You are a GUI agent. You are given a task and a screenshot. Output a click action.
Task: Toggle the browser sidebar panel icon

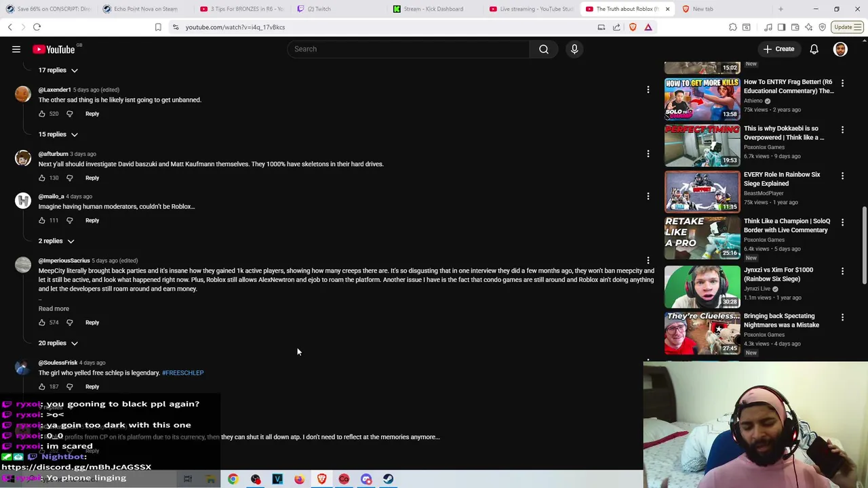(781, 27)
